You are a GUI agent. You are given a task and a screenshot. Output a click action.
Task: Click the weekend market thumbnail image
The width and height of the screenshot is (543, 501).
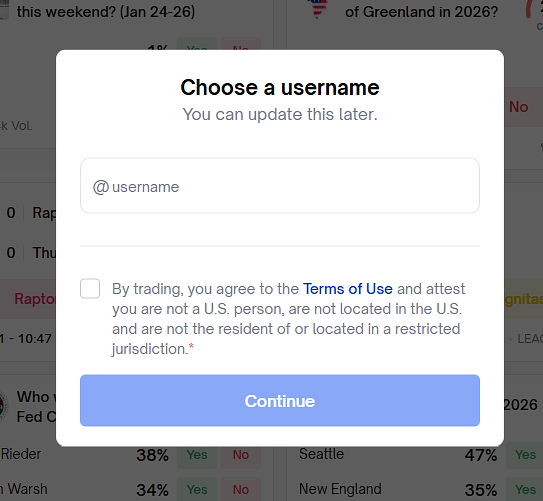(x=4, y=10)
